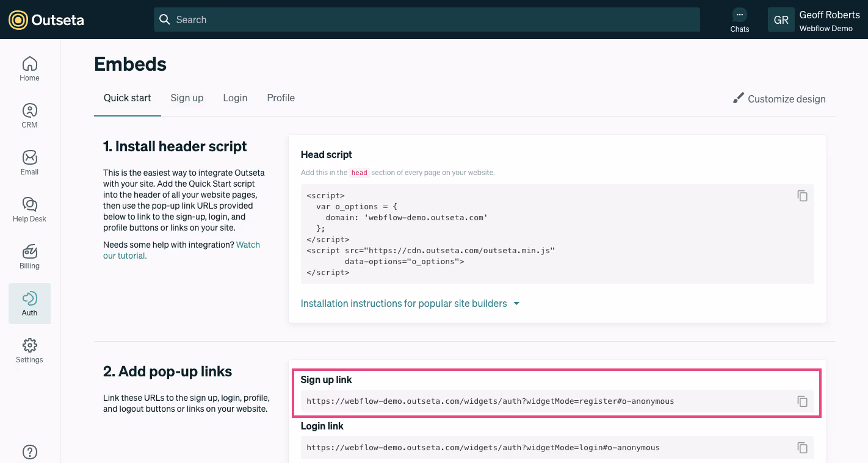Open Home in the sidebar
This screenshot has height=463, width=868.
[29, 68]
